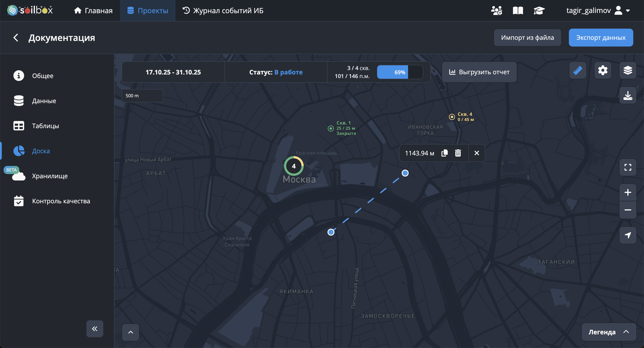Click the map download icon
The width and height of the screenshot is (644, 348).
click(627, 95)
